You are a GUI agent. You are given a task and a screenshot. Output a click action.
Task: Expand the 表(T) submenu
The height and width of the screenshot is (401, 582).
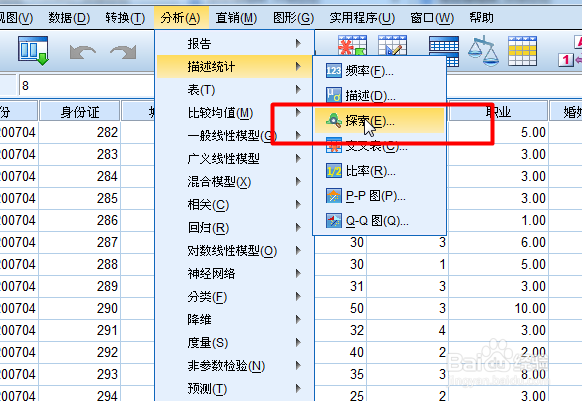235,89
